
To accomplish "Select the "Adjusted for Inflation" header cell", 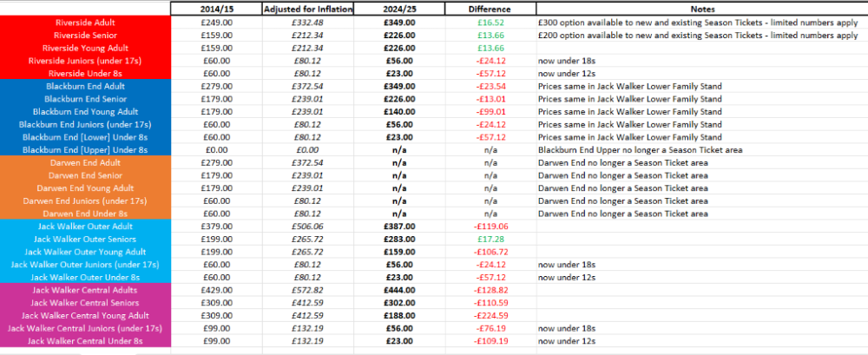I will pyautogui.click(x=302, y=8).
